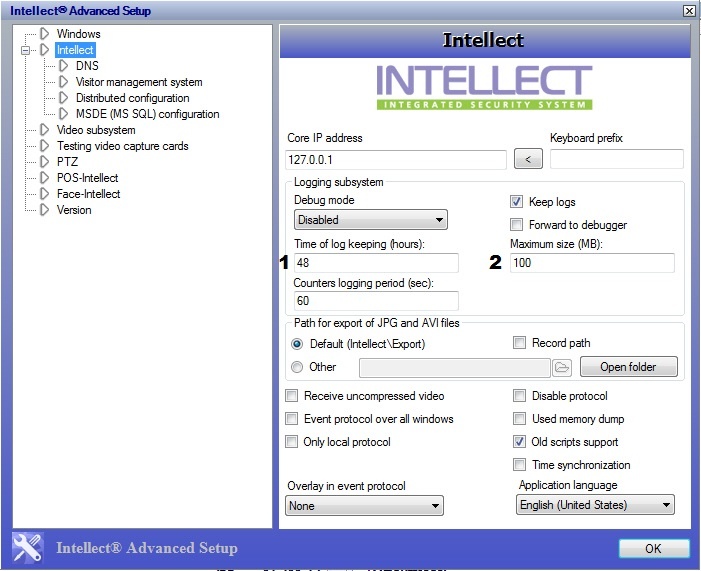Open the Debug mode dropdown
This screenshot has height=571, width=701.
(x=371, y=220)
